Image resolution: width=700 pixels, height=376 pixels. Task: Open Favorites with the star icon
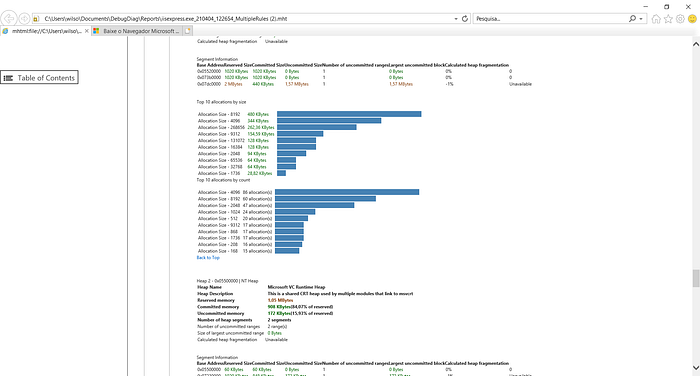668,19
